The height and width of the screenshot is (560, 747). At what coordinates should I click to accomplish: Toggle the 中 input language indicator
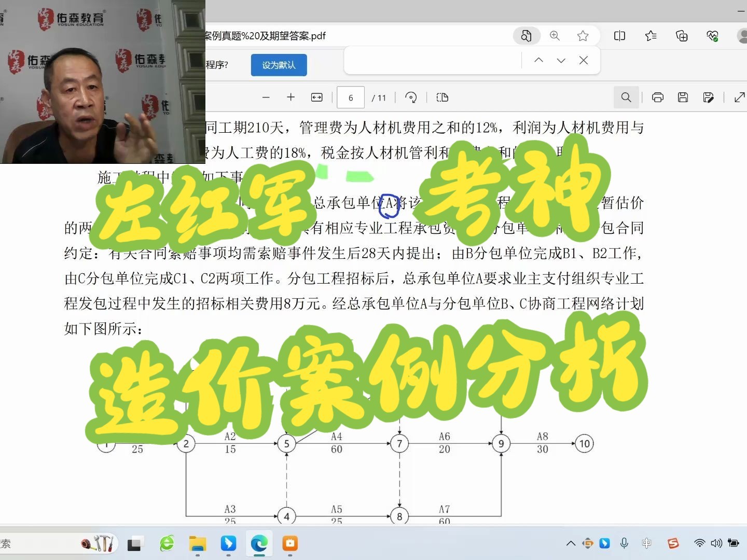(x=646, y=543)
